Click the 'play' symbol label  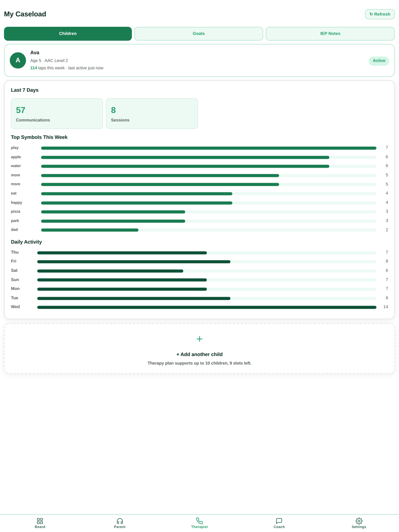tap(15, 148)
